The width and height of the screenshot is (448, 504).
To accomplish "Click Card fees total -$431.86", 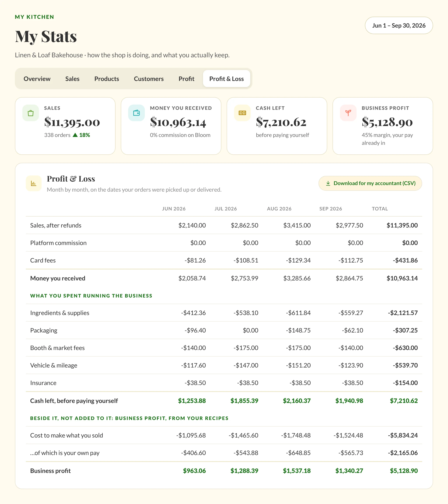I will (x=405, y=260).
